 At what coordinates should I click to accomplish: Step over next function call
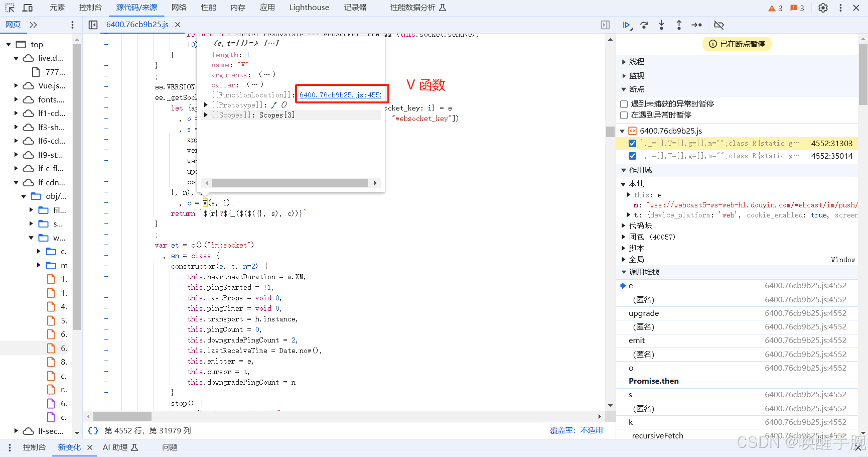644,25
